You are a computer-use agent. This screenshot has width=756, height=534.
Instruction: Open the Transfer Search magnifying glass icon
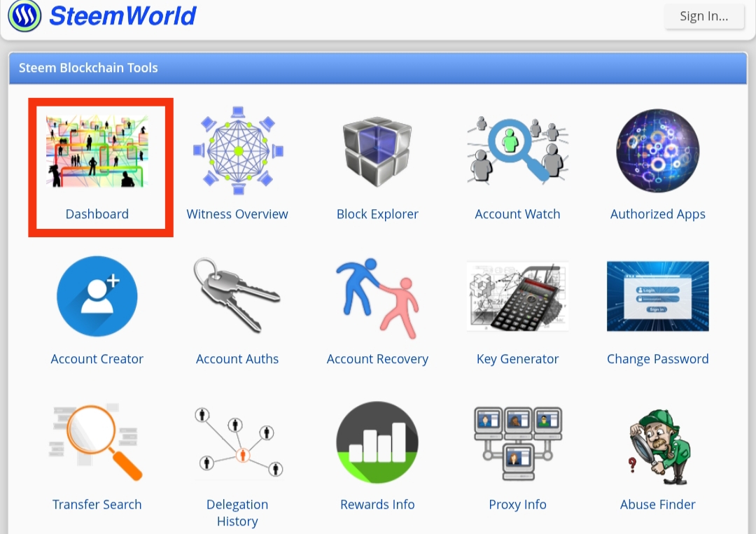click(96, 442)
